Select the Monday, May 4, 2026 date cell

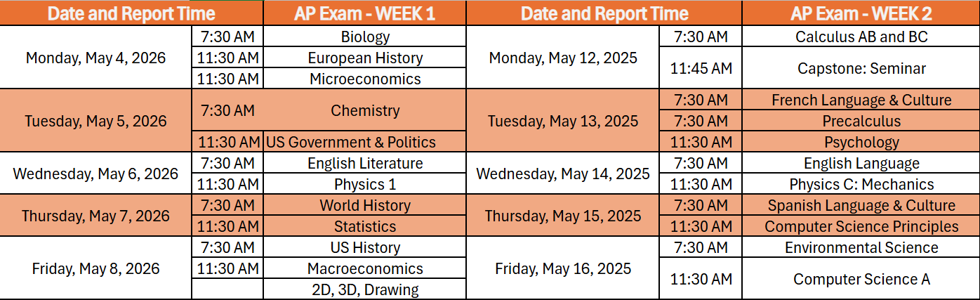(96, 58)
